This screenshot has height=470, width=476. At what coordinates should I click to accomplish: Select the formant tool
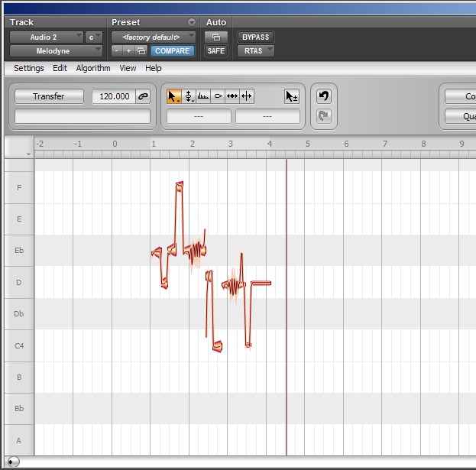(x=203, y=96)
